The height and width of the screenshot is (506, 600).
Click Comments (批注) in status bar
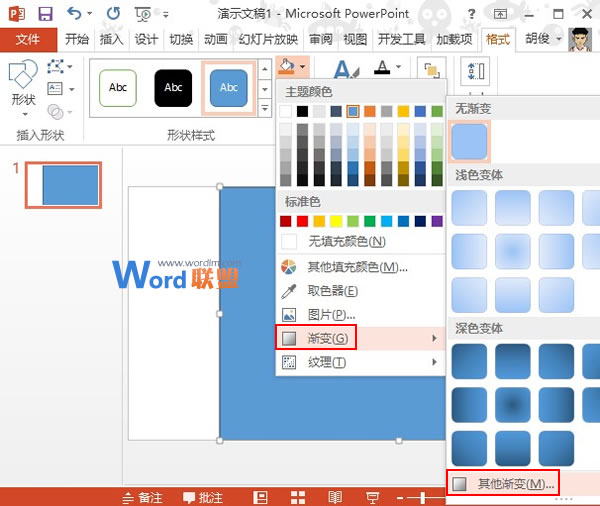point(203,498)
